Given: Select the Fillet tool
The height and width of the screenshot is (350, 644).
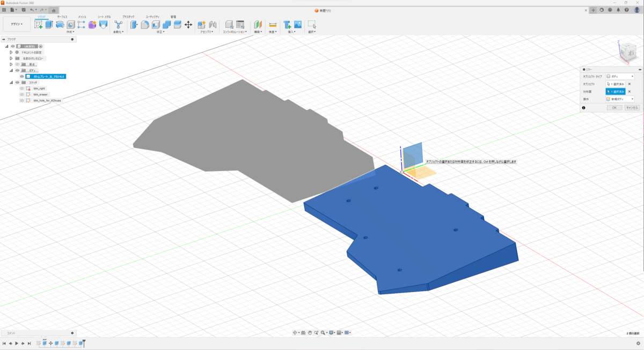Looking at the screenshot, I should click(x=145, y=25).
